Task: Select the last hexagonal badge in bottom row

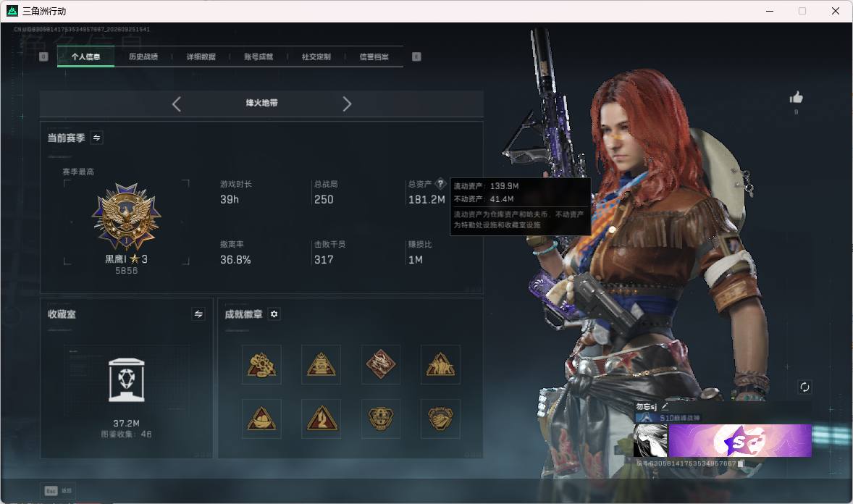Action: pyautogui.click(x=440, y=419)
